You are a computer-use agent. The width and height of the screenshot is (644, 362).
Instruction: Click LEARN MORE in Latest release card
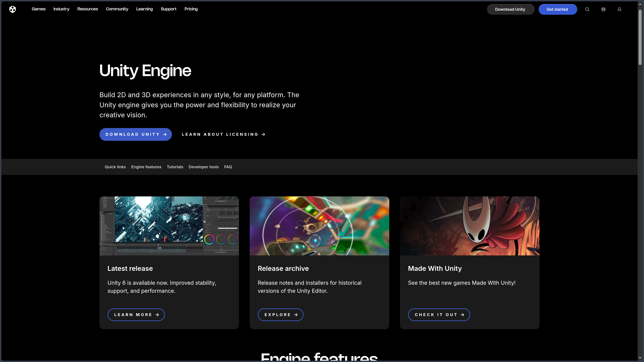136,315
